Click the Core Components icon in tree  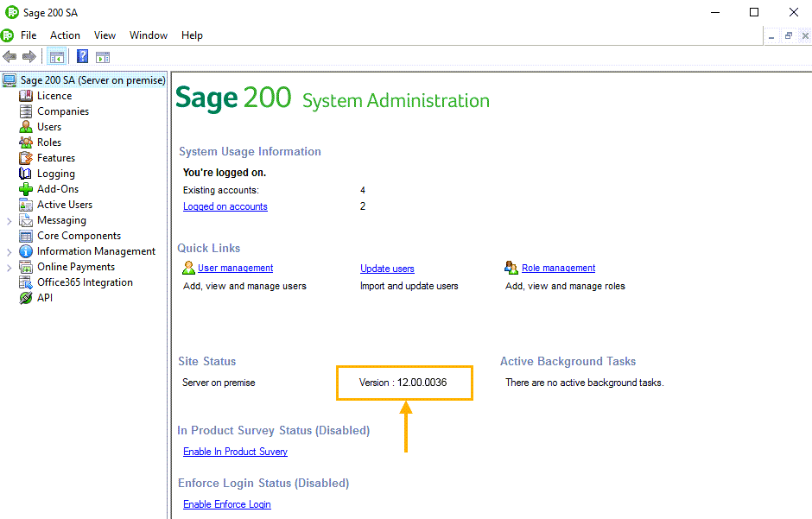(x=25, y=236)
